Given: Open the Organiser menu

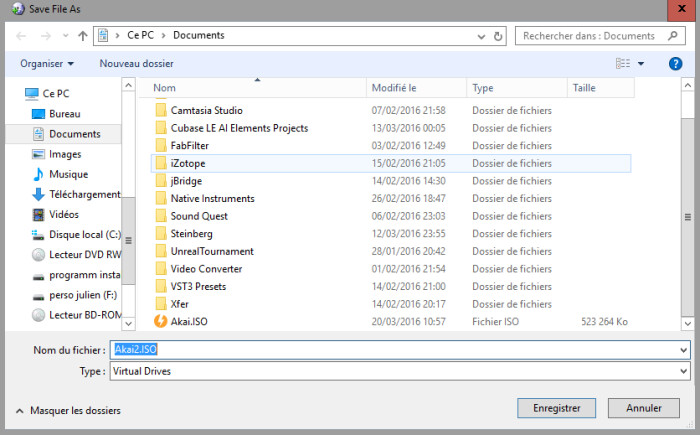Looking at the screenshot, I should coord(47,64).
